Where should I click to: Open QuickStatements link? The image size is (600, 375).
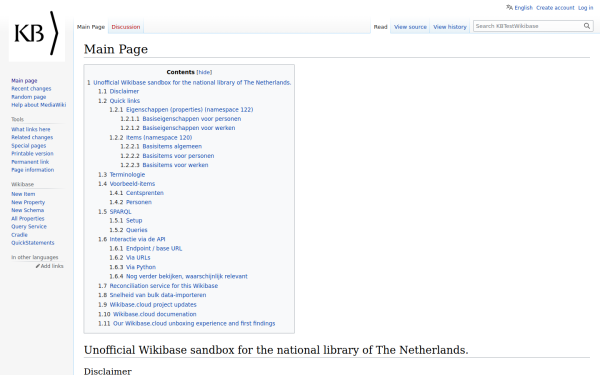33,243
